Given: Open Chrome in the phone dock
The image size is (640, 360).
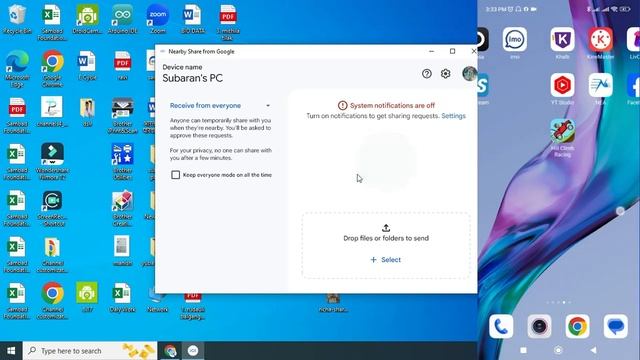Looking at the screenshot, I should pos(577,327).
